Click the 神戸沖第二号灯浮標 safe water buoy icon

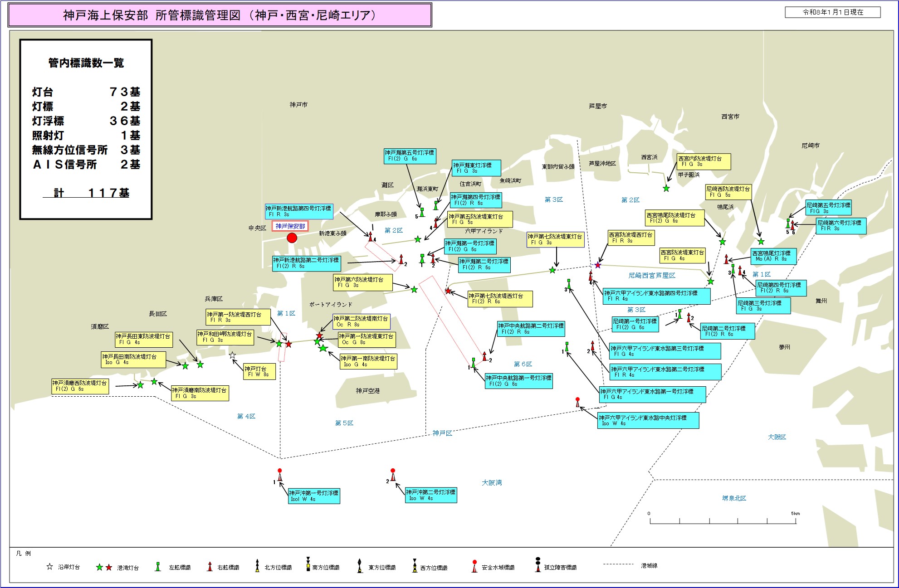(393, 476)
